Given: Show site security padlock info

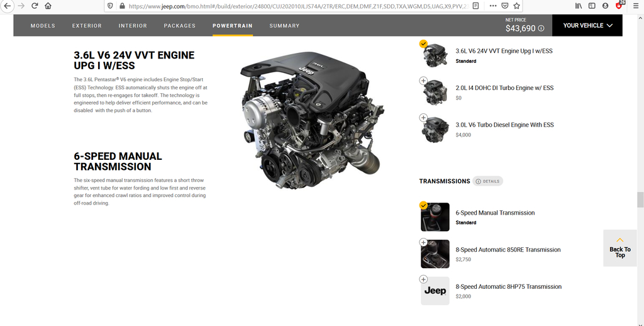Looking at the screenshot, I should pyautogui.click(x=122, y=6).
